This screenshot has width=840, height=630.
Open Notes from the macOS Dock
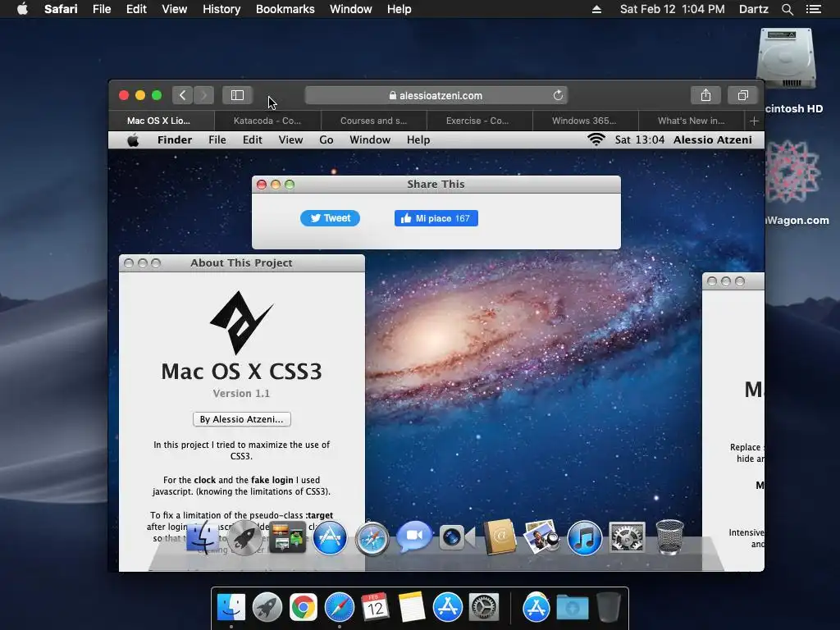click(412, 607)
